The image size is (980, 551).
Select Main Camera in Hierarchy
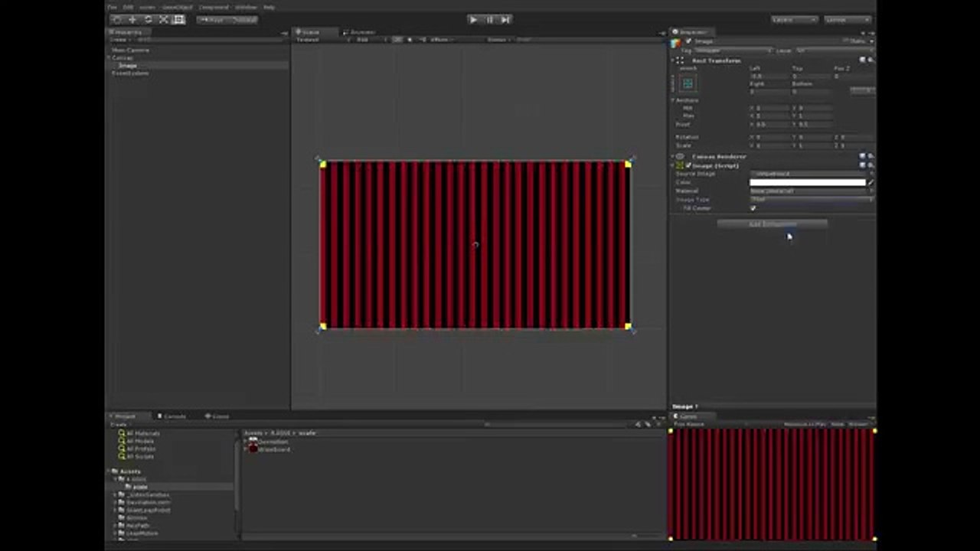click(131, 51)
